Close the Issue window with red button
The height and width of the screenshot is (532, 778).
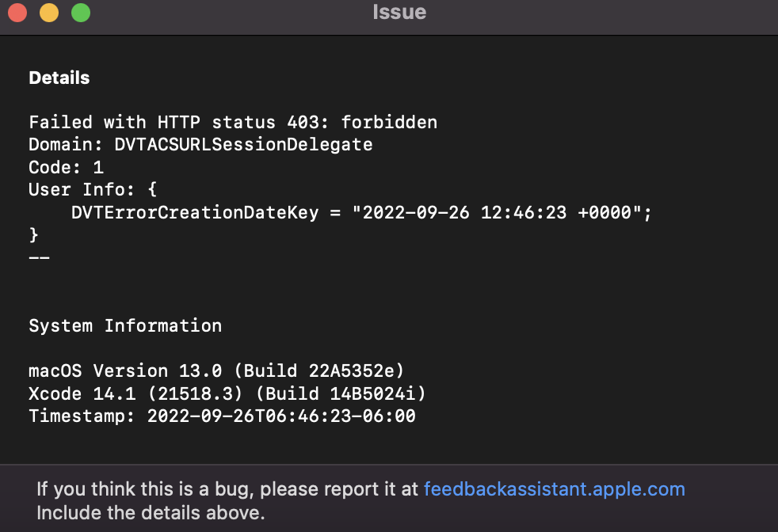[x=17, y=13]
